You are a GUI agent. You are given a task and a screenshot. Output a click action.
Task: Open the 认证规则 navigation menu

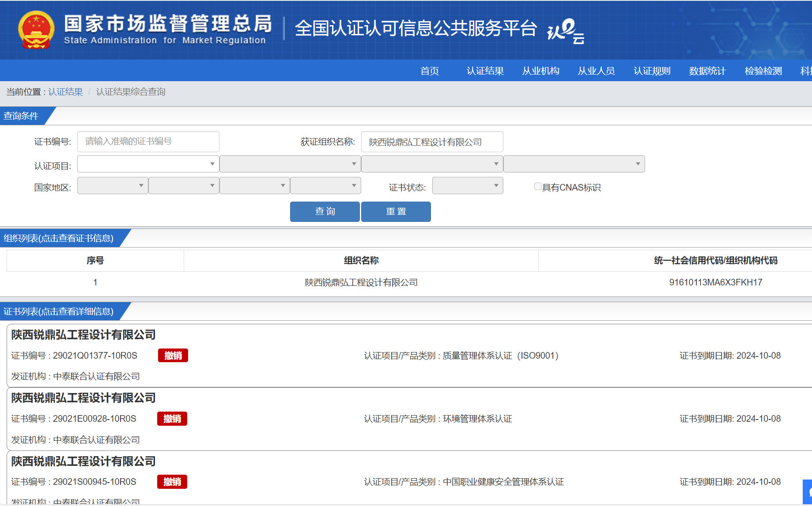coord(652,71)
